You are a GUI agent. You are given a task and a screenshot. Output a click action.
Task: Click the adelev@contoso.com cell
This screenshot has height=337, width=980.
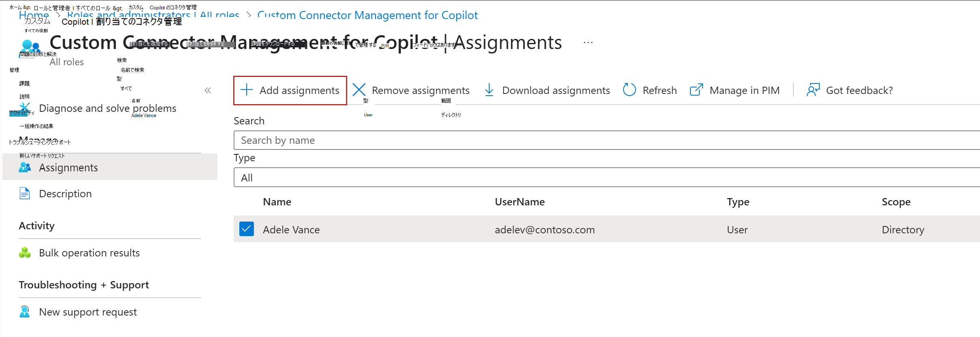click(x=545, y=230)
